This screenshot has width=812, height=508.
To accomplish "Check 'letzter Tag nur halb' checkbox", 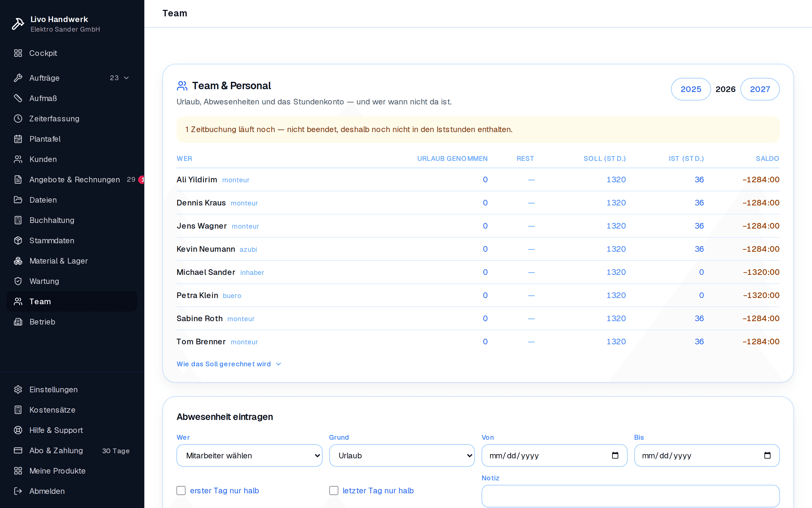I will point(334,491).
